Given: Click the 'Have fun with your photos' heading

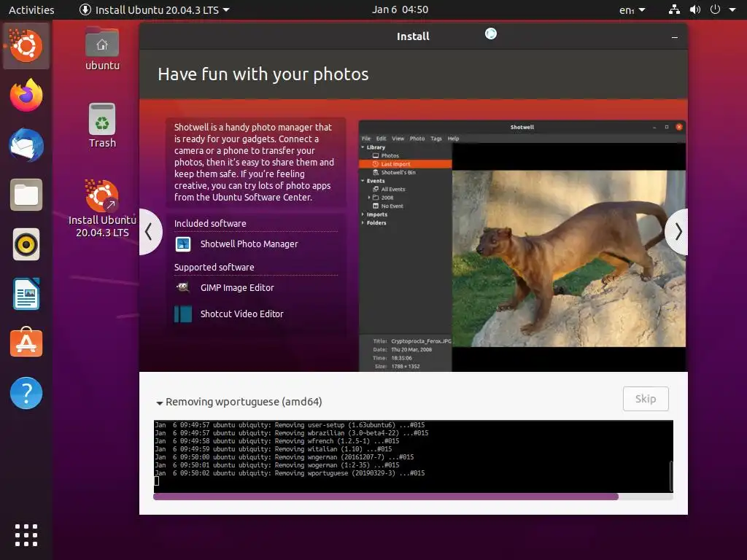Looking at the screenshot, I should click(x=263, y=74).
